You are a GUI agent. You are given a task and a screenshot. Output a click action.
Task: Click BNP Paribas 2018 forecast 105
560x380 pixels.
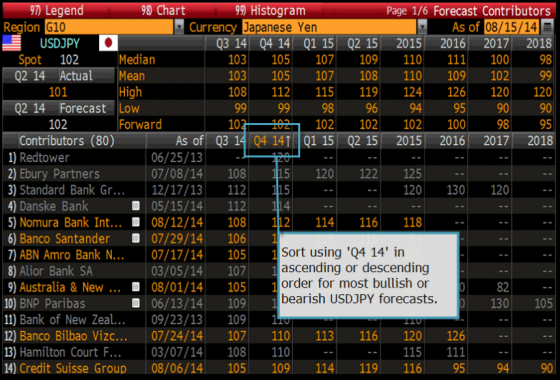coord(544,304)
